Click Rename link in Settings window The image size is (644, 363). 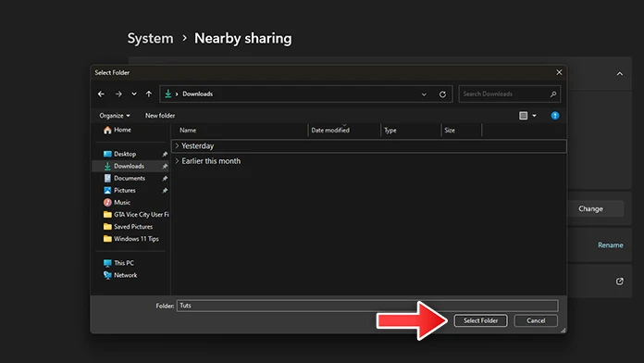click(611, 245)
